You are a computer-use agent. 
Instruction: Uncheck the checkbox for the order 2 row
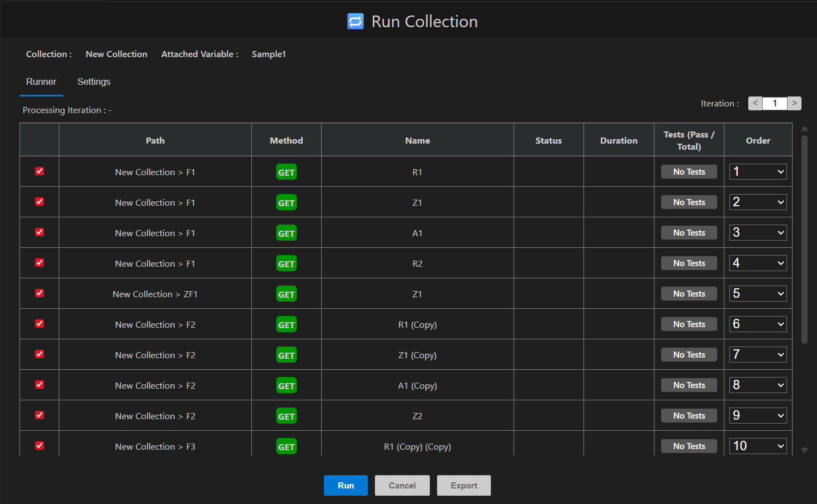pyautogui.click(x=39, y=202)
